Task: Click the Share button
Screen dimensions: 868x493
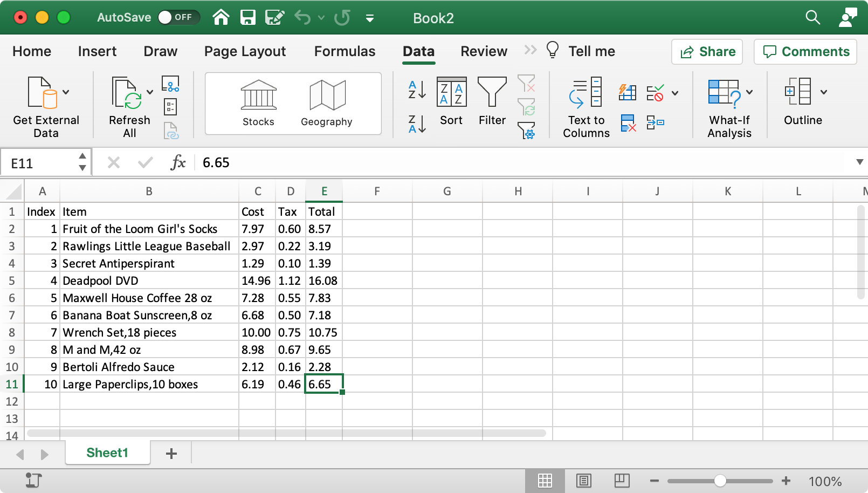Action: [x=707, y=52]
